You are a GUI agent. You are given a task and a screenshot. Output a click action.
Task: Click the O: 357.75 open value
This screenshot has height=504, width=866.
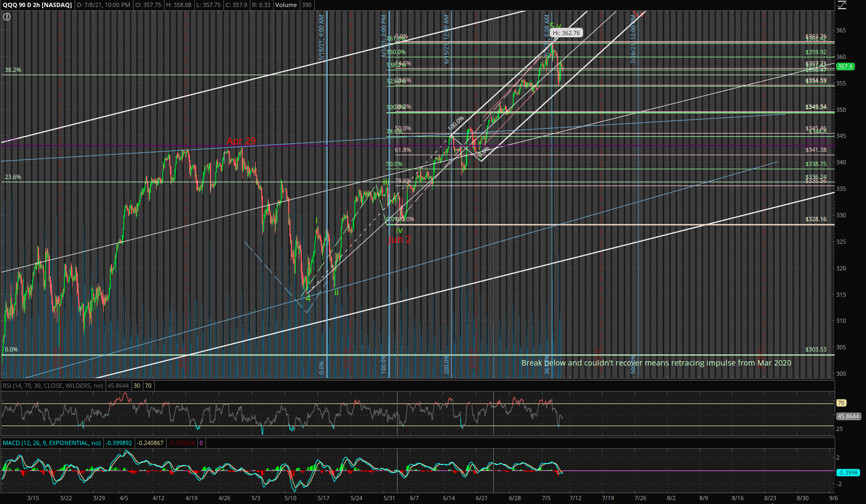pyautogui.click(x=149, y=5)
